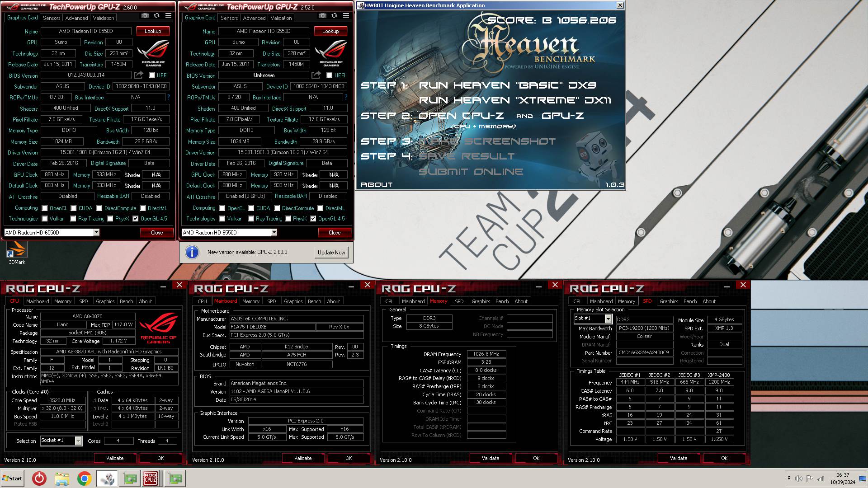Toggle OpenGL 4.5 checkbox in GPU-Z 2.60.0
Image resolution: width=868 pixels, height=488 pixels.
tap(136, 219)
